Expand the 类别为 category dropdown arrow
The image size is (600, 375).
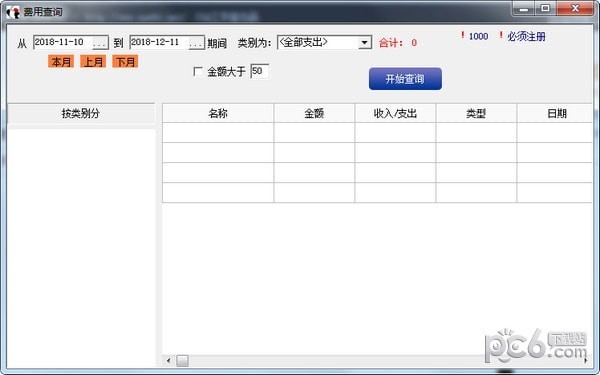(x=365, y=42)
